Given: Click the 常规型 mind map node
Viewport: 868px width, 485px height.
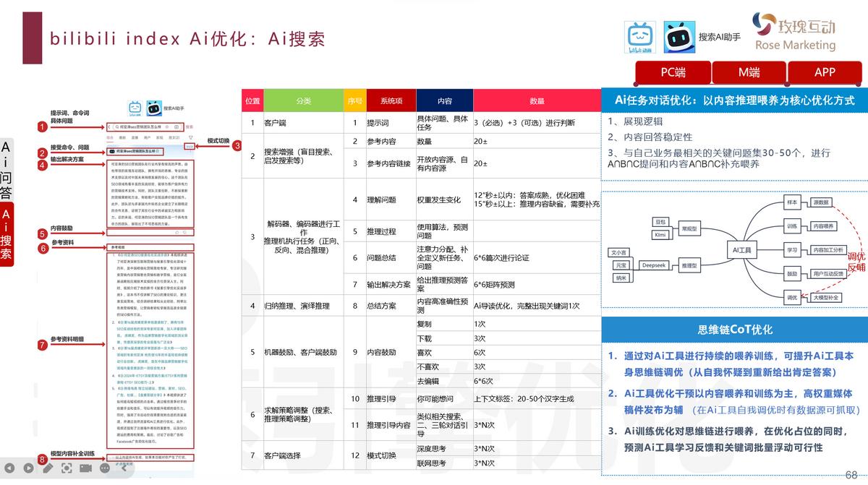Looking at the screenshot, I should [x=689, y=228].
